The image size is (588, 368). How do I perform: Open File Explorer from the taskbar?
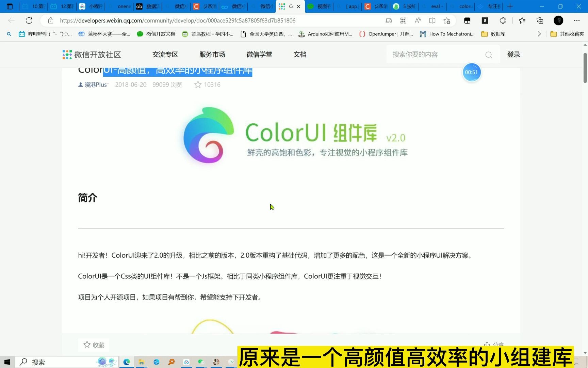click(141, 362)
